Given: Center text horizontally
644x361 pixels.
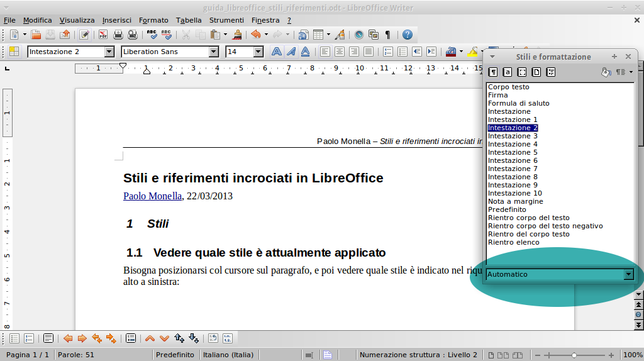Looking at the screenshot, I should coord(339,52).
